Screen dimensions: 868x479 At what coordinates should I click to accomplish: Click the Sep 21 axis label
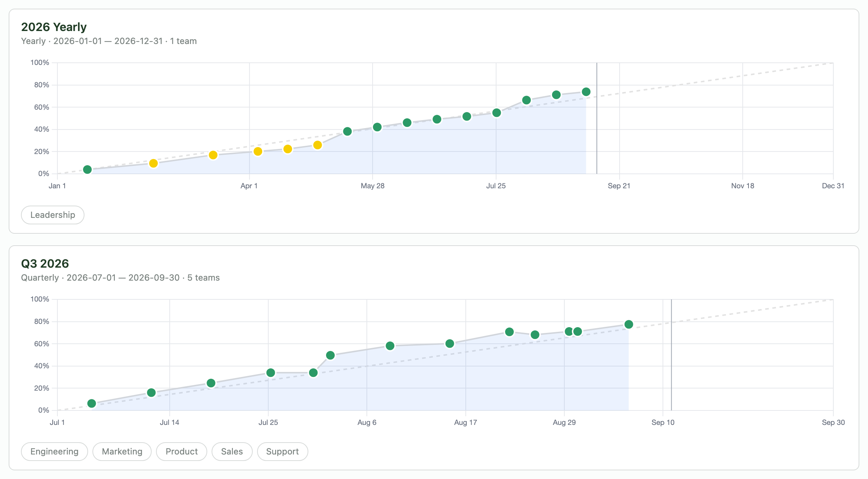coord(619,186)
